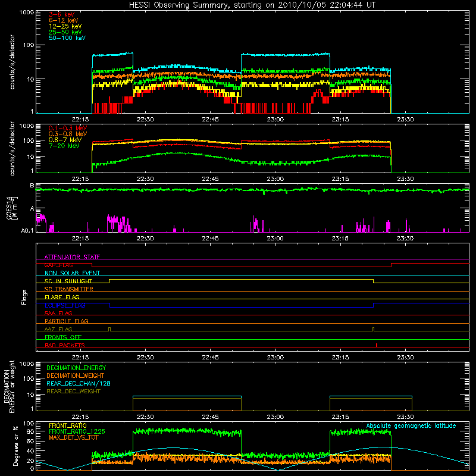Click the second olive flag pulse near 23:22
The image size is (476, 476).
click(x=374, y=330)
